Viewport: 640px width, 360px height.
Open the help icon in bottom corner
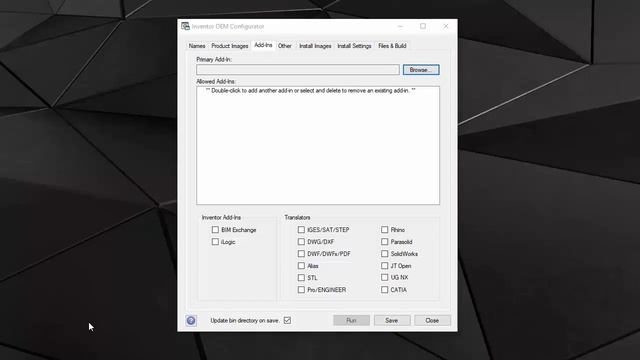pos(191,320)
